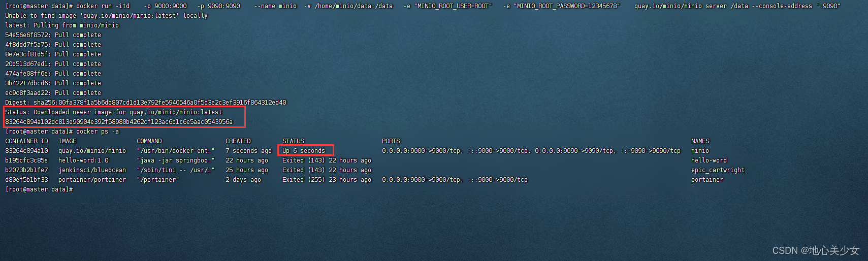Click the 'Unable to find image' message line
Viewport: 868px width, 261px height.
(107, 16)
